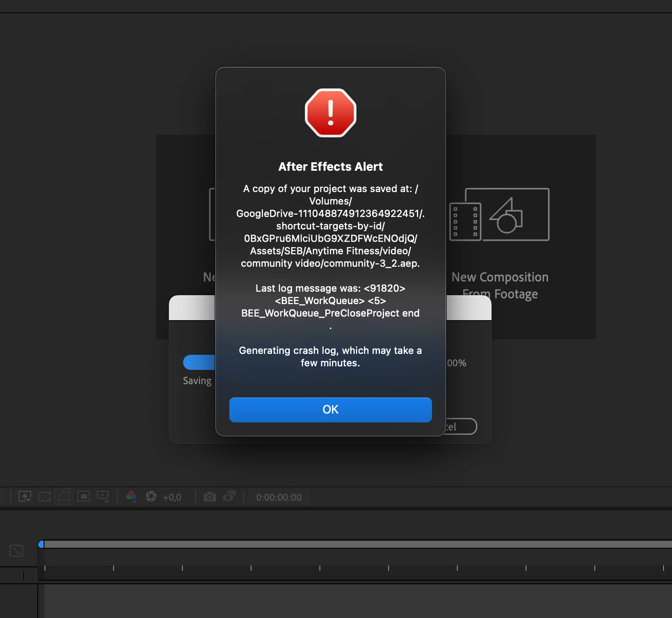Image resolution: width=672 pixels, height=618 pixels.
Task: Click the 0:00:00:00 preview time
Action: 279,497
